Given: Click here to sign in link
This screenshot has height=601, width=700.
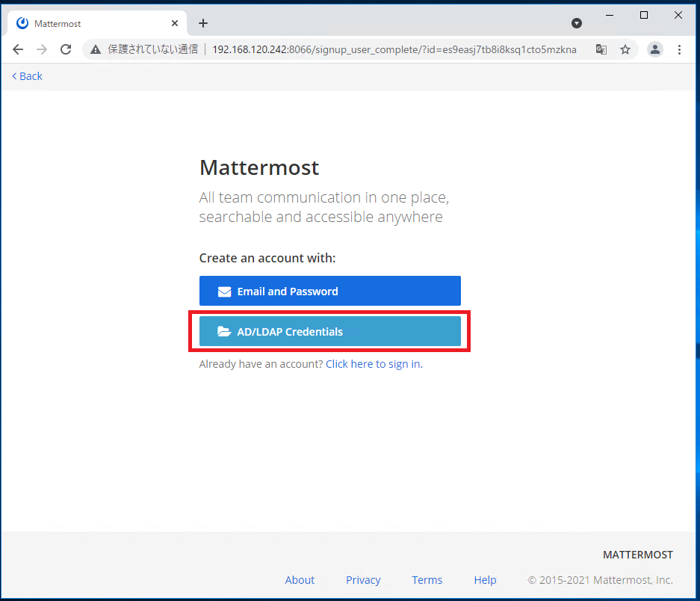Looking at the screenshot, I should [374, 364].
